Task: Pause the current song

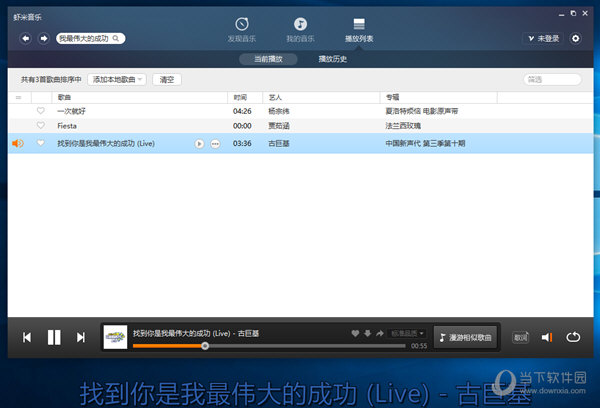Action: click(54, 337)
